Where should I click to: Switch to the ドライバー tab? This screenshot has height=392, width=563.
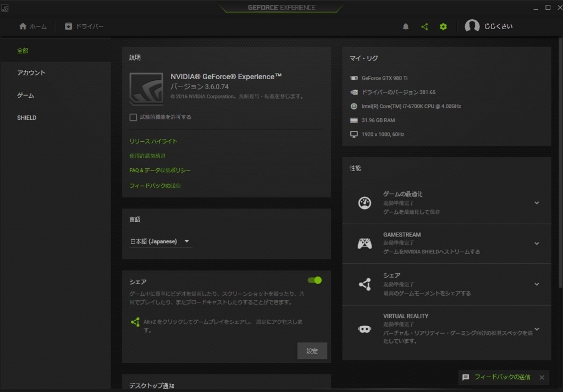point(84,26)
